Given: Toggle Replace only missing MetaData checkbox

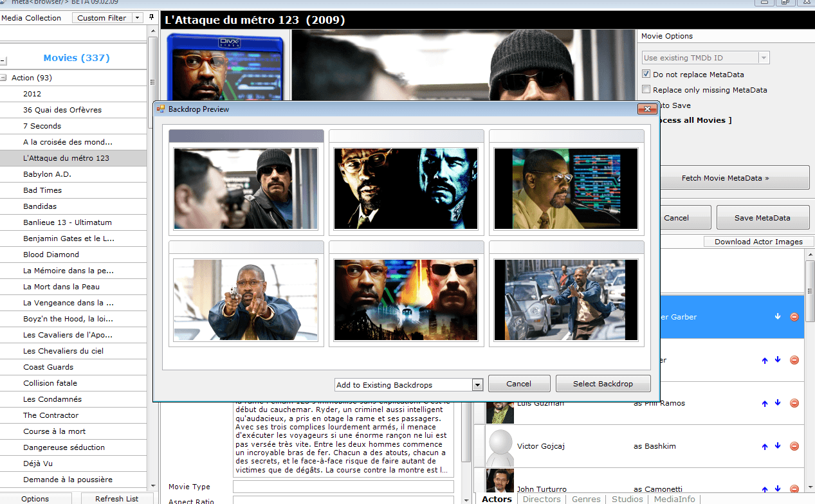Looking at the screenshot, I should tap(646, 90).
